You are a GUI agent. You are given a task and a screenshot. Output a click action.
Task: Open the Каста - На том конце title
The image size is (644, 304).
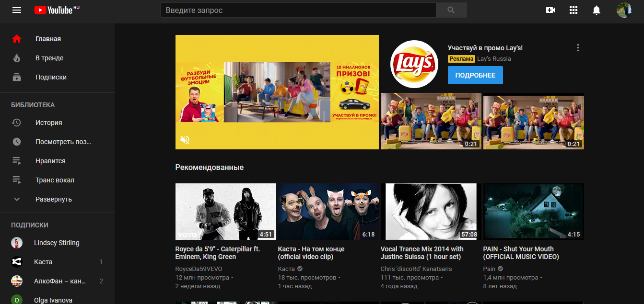tap(311, 253)
